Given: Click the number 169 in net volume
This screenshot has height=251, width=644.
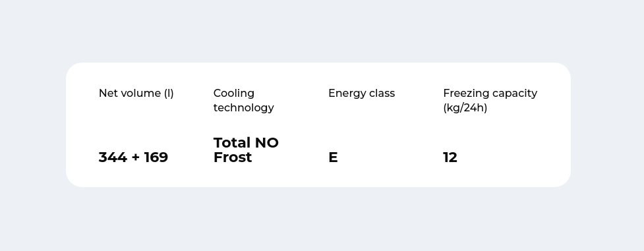Looking at the screenshot, I should click(x=156, y=157).
